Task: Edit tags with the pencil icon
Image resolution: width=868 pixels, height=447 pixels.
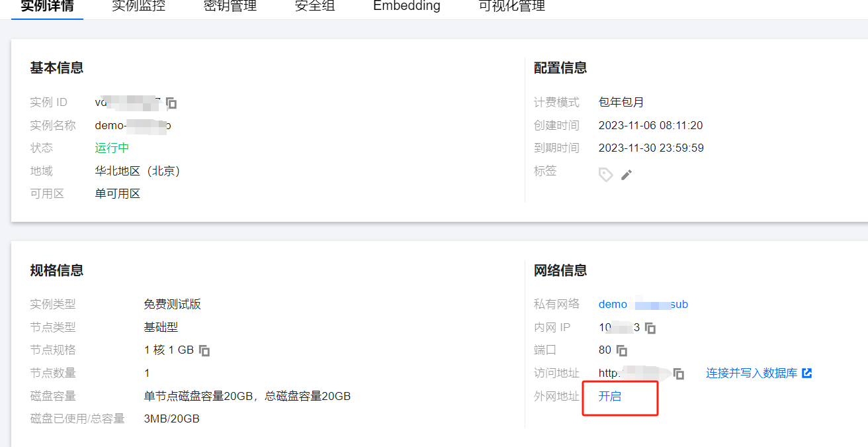Action: coord(627,175)
